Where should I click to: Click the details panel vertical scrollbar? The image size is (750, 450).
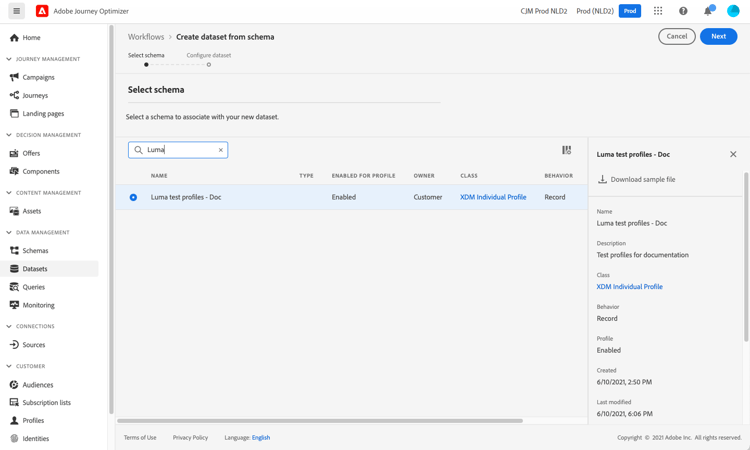(x=746, y=257)
